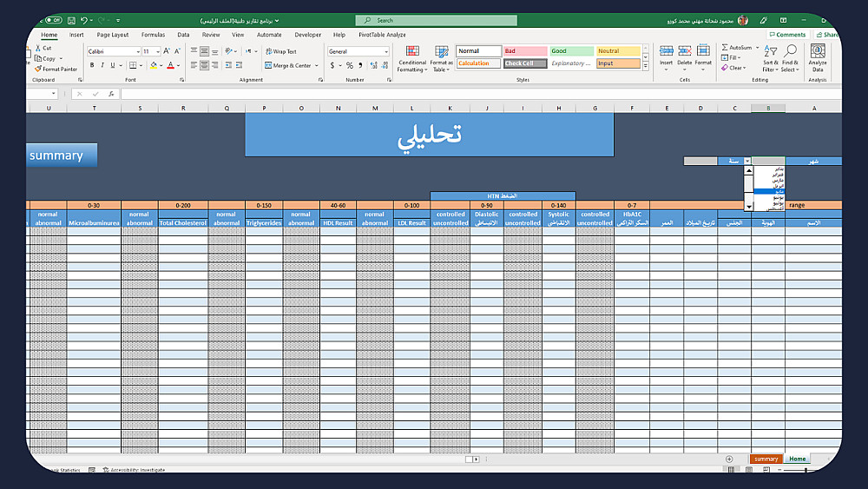The height and width of the screenshot is (489, 868).
Task: Expand cell styles gallery more arrow
Action: tap(646, 66)
